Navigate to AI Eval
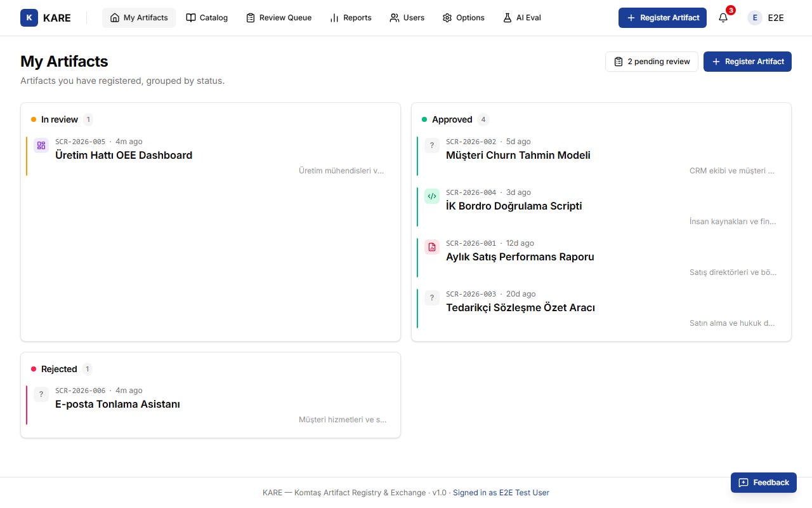This screenshot has height=508, width=812. coord(522,18)
